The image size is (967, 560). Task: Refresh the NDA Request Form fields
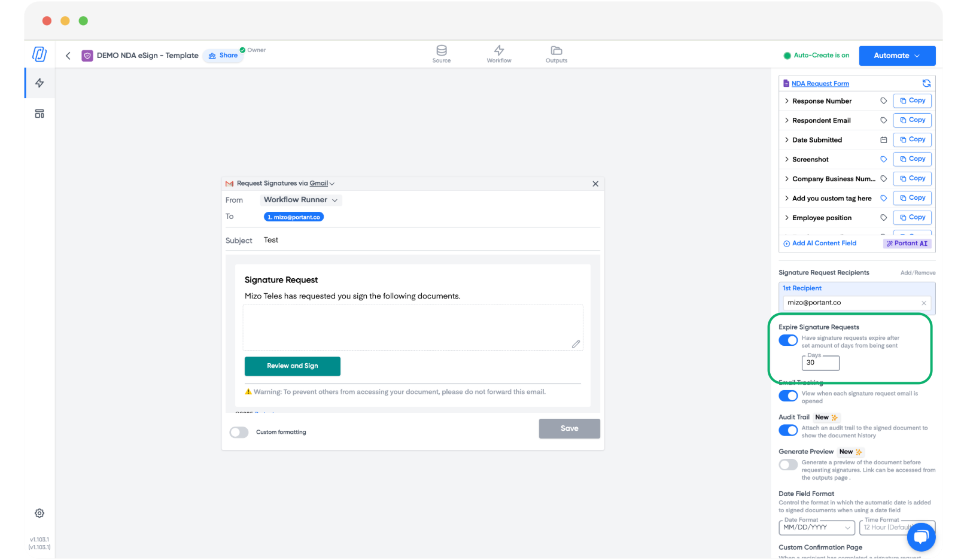pyautogui.click(x=926, y=83)
